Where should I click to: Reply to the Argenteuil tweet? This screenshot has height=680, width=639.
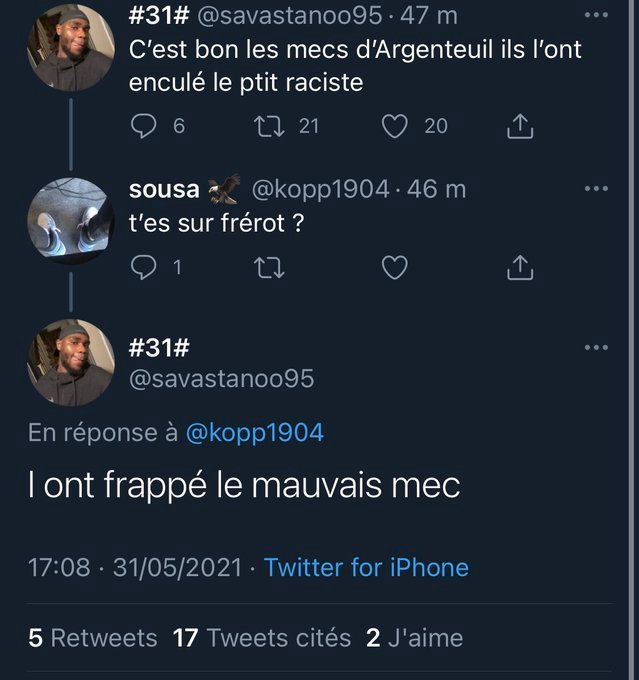click(x=145, y=125)
